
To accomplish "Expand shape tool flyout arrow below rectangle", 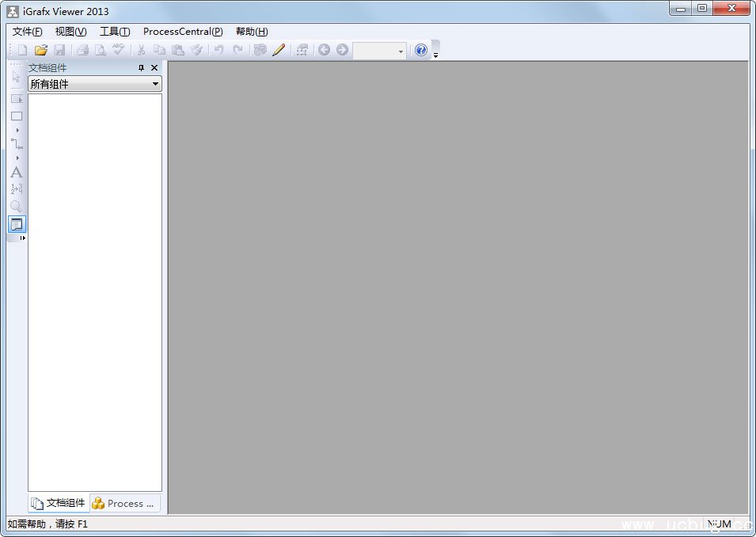I will (x=17, y=130).
